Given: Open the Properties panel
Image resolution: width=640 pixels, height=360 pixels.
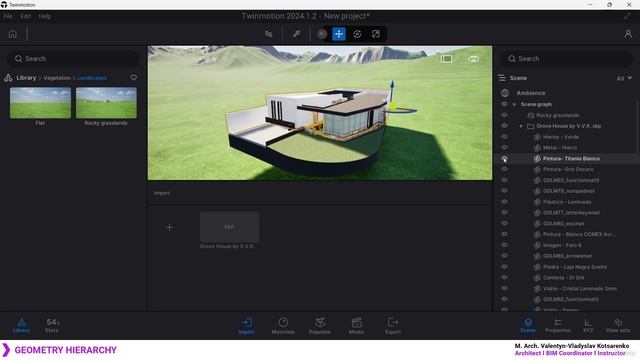Looking at the screenshot, I should (558, 326).
